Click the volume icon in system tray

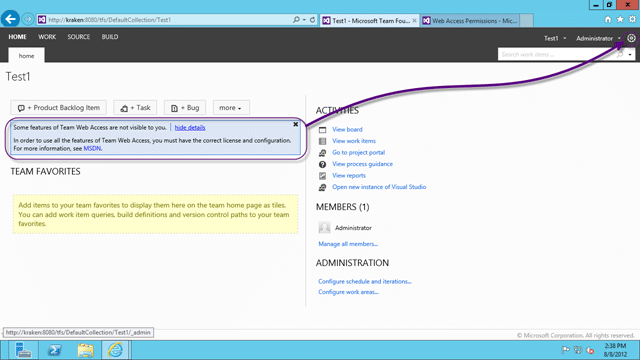coord(590,350)
